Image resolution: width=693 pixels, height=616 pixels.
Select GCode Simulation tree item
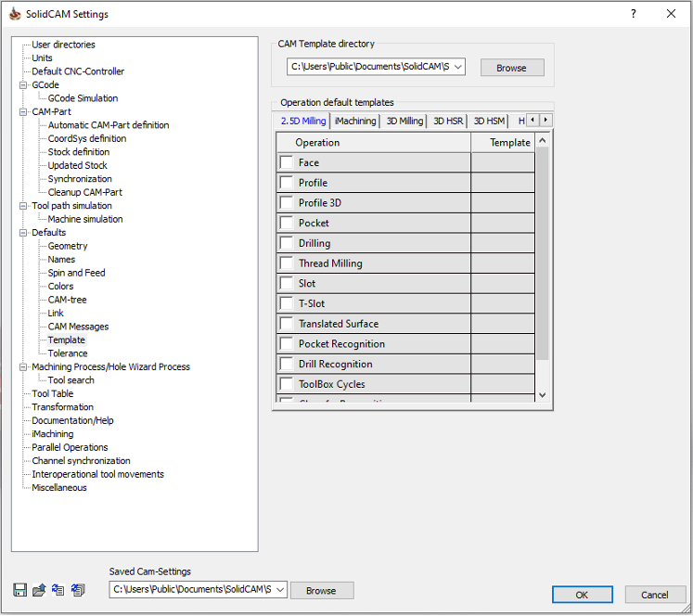pos(83,98)
